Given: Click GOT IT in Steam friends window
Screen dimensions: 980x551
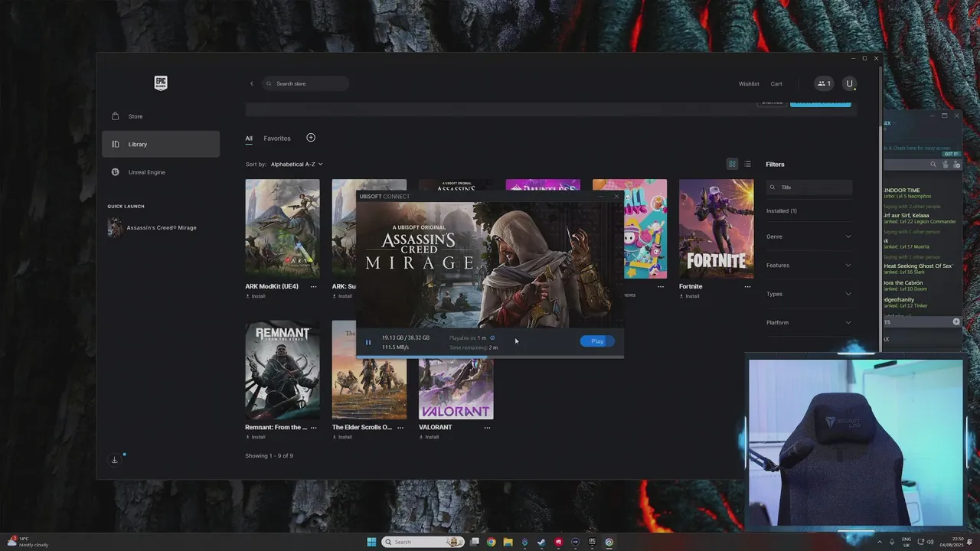Looking at the screenshot, I should coord(951,154).
